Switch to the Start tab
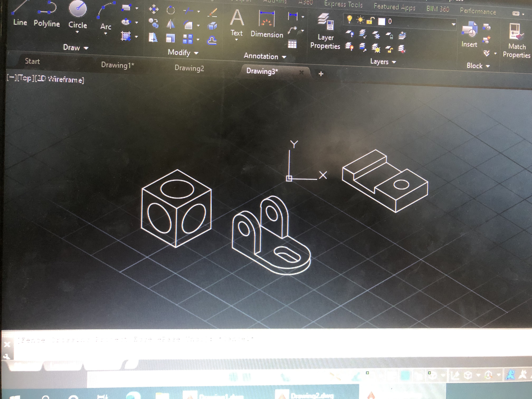532x399 pixels. 32,61
